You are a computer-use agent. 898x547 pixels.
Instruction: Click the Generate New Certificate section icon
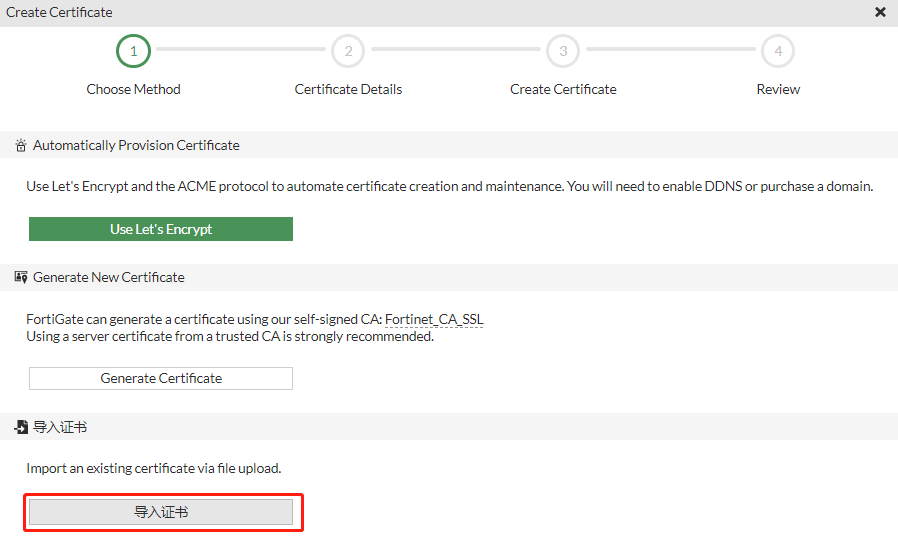tap(21, 277)
